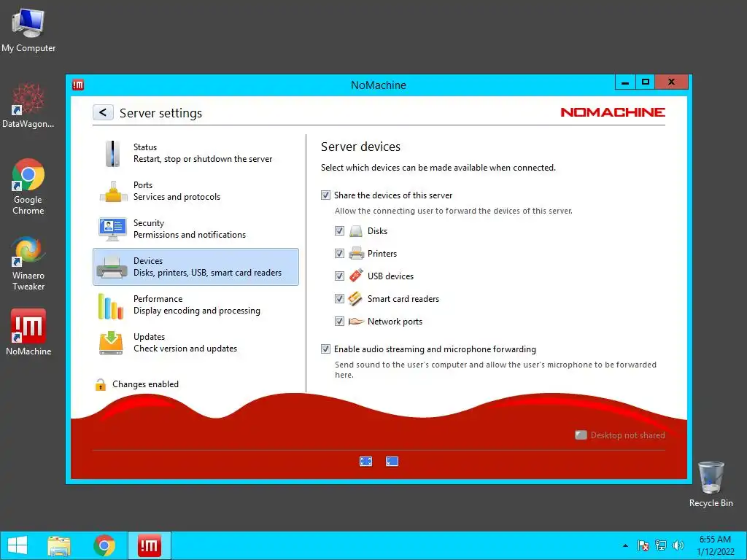Click the Disks drive icon
Image resolution: width=747 pixels, height=560 pixels.
[x=356, y=231]
